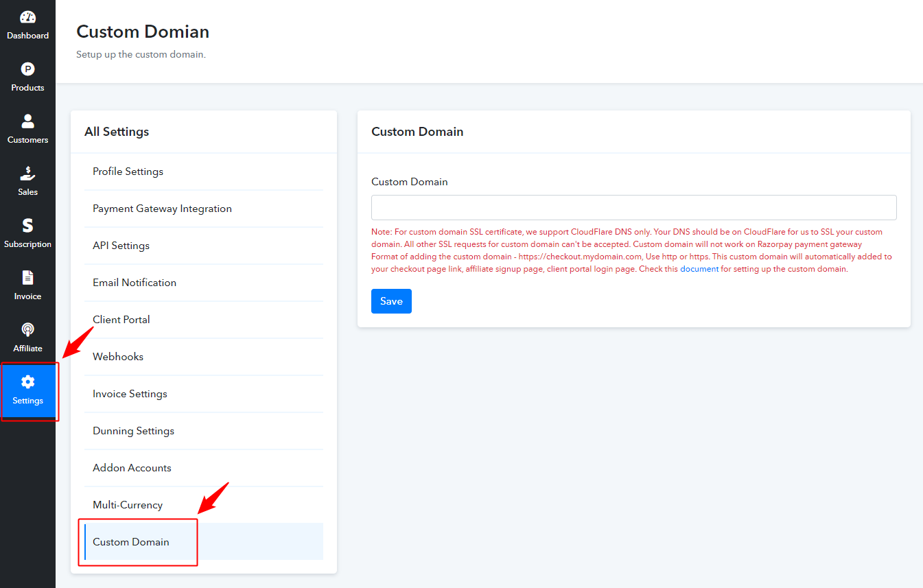This screenshot has width=923, height=588.
Task: Click the Subscription S icon
Action: click(27, 226)
